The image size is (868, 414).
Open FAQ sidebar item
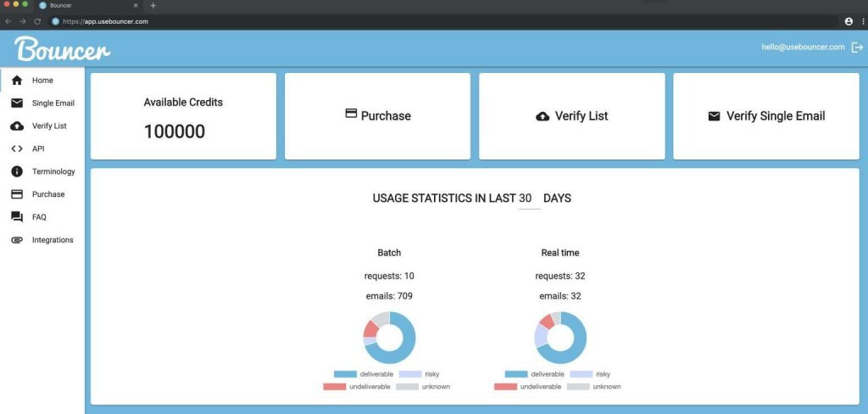click(42, 217)
